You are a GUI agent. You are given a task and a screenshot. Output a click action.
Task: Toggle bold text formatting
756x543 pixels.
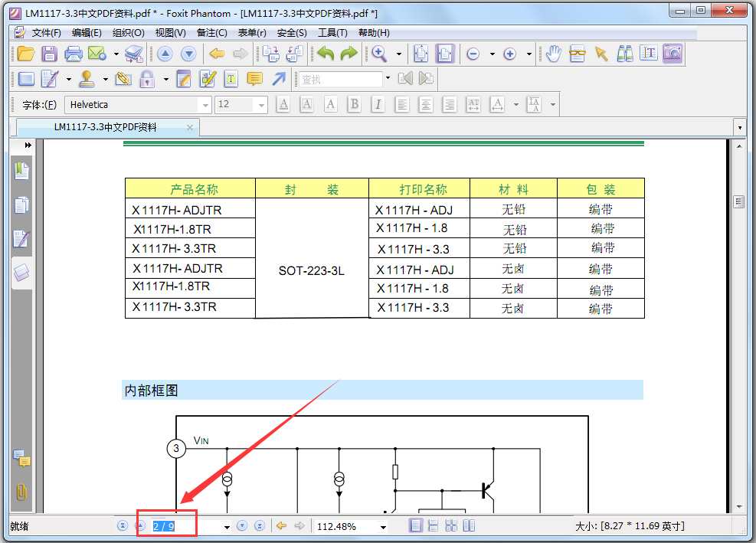pyautogui.click(x=355, y=105)
